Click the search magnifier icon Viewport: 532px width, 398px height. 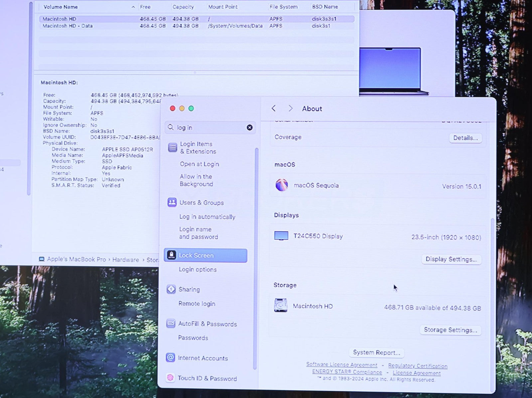[171, 127]
